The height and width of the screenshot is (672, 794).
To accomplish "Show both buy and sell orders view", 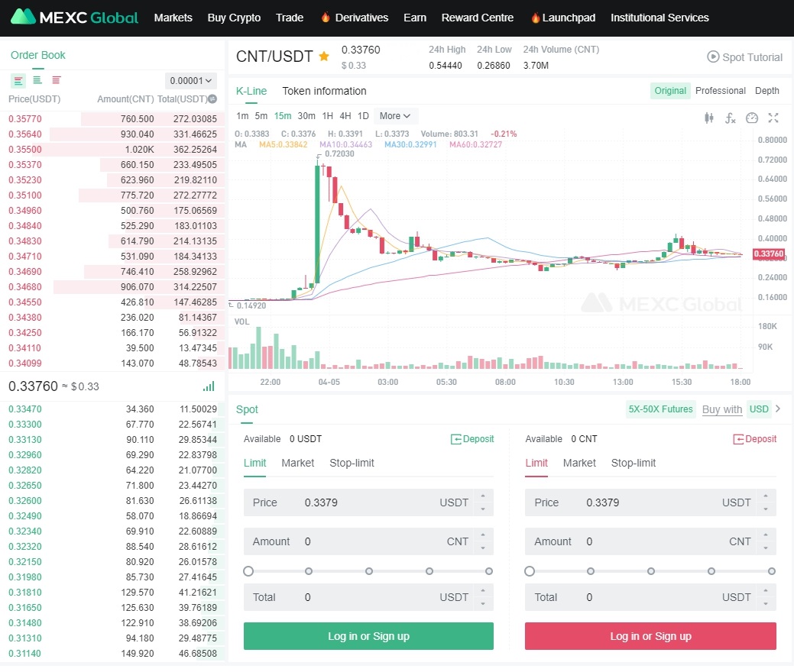I will pos(18,80).
